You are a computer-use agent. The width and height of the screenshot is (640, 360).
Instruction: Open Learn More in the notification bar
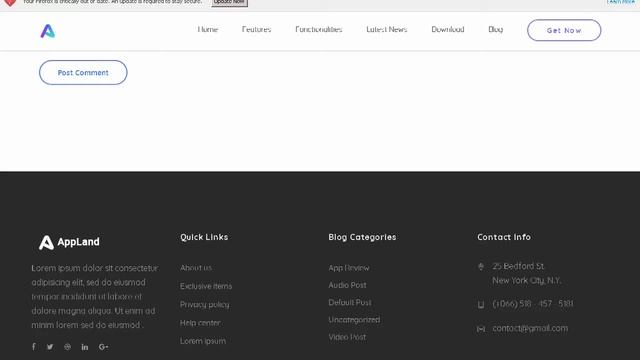click(x=621, y=2)
